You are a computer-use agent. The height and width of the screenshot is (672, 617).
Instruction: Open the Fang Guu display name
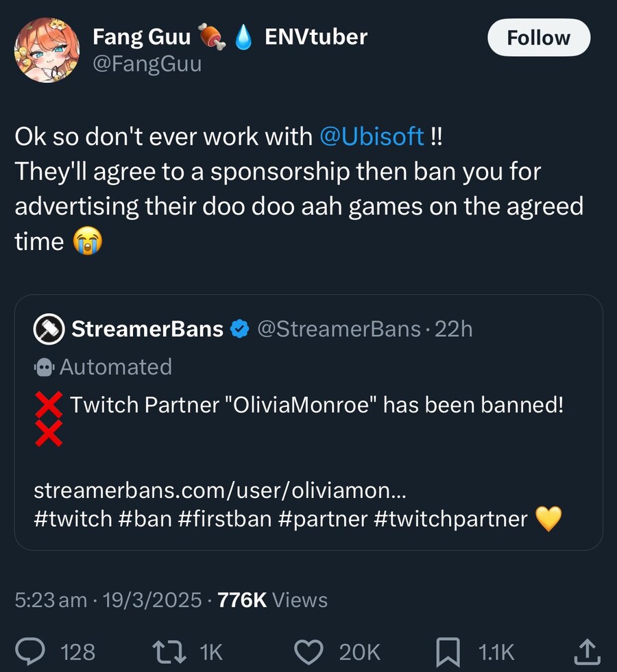pos(142,37)
